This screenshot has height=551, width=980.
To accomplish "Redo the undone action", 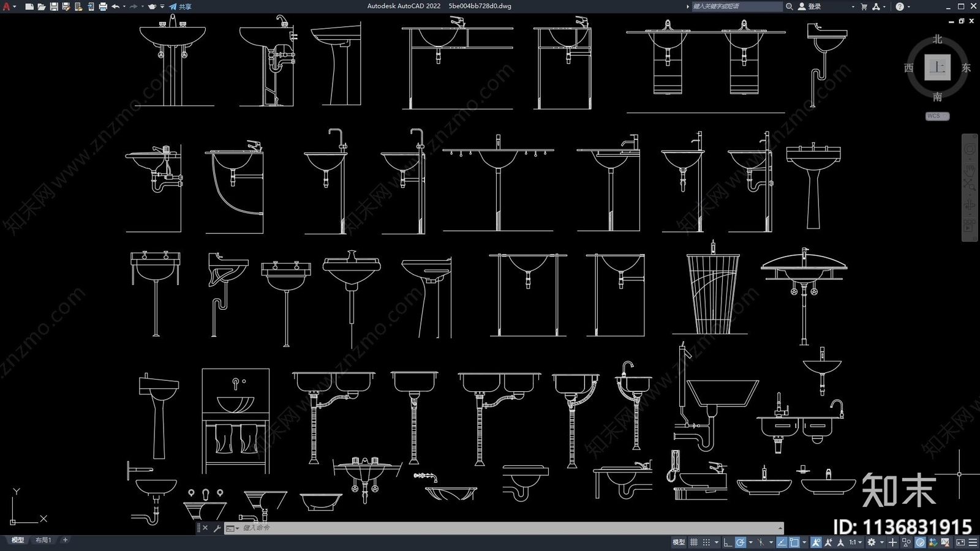I will (133, 6).
